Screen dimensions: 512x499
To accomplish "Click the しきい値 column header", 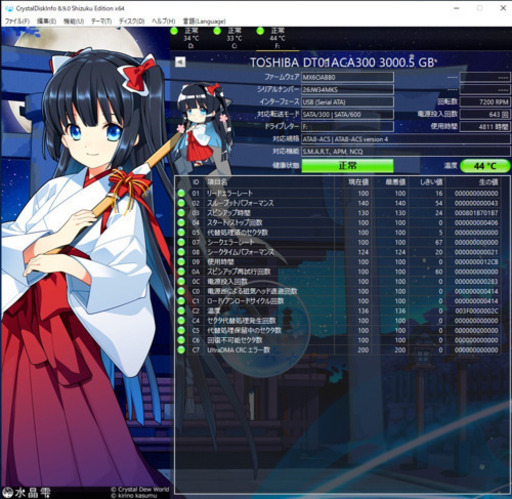I will tap(431, 182).
